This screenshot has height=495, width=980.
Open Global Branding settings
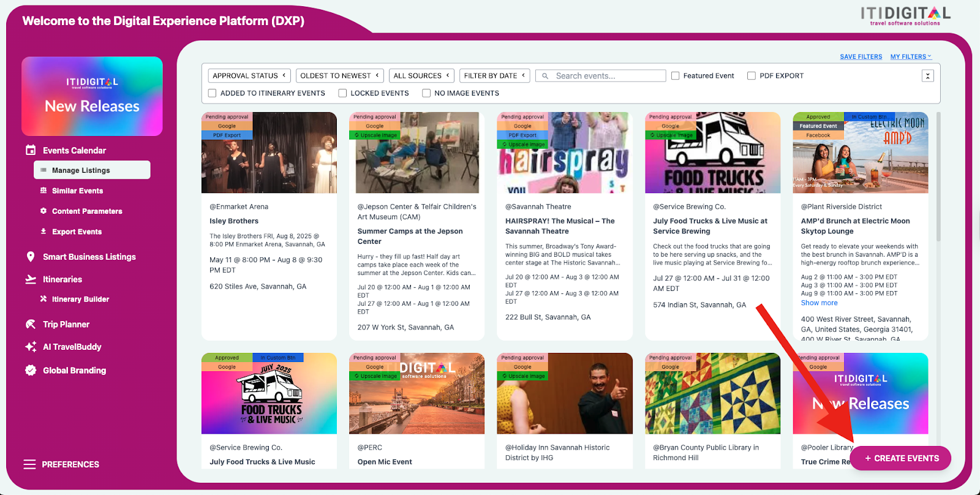click(74, 370)
